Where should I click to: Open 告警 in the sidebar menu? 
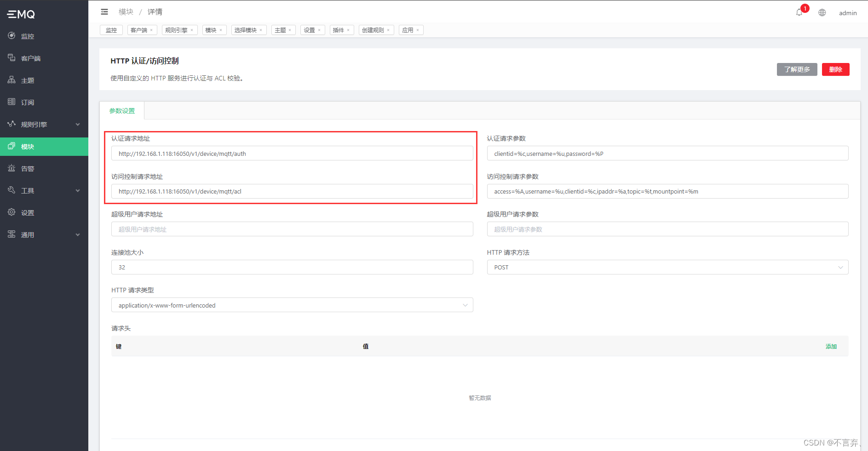(x=44, y=168)
